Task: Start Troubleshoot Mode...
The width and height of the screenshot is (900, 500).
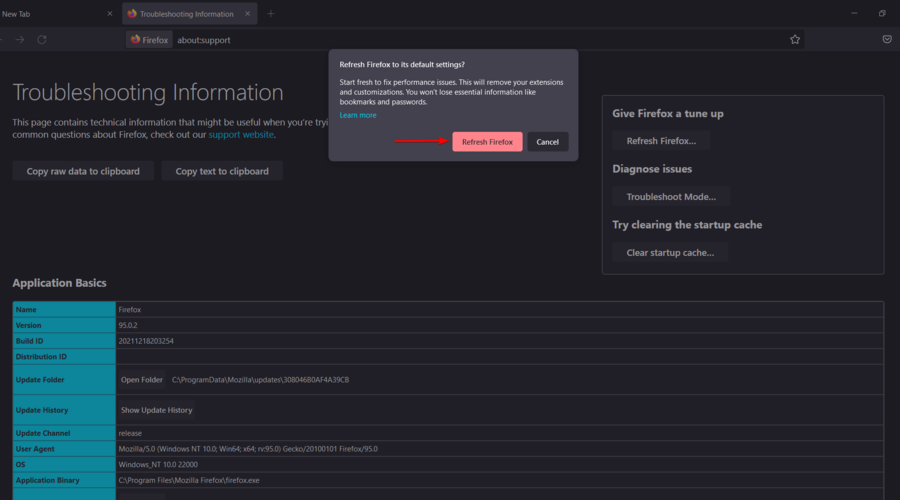Action: (x=671, y=197)
